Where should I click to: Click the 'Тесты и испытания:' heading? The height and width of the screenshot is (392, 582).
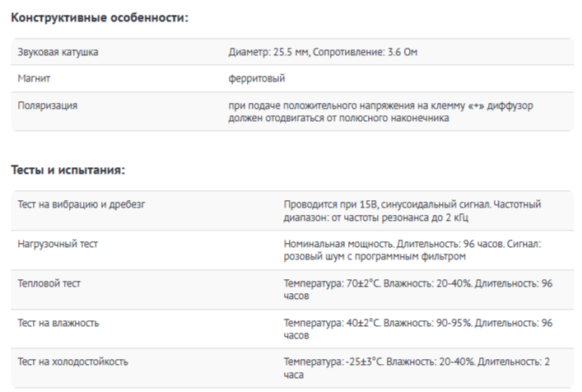click(x=68, y=170)
